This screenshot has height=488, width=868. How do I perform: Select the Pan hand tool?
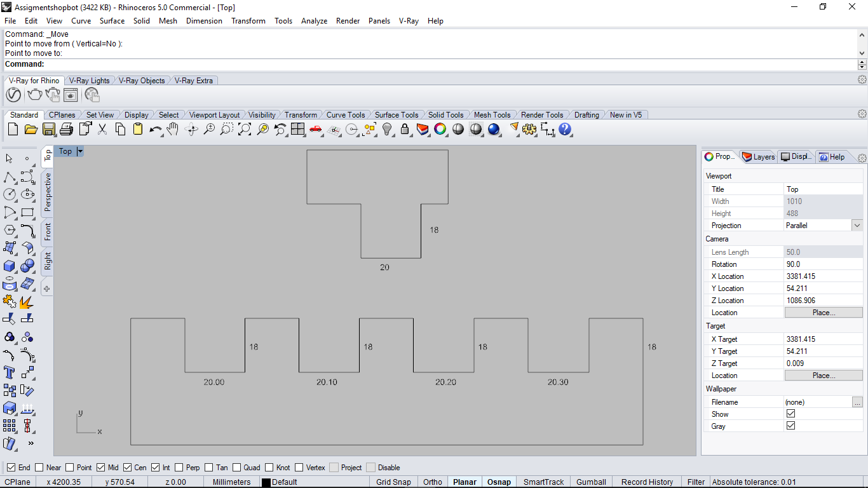click(172, 130)
